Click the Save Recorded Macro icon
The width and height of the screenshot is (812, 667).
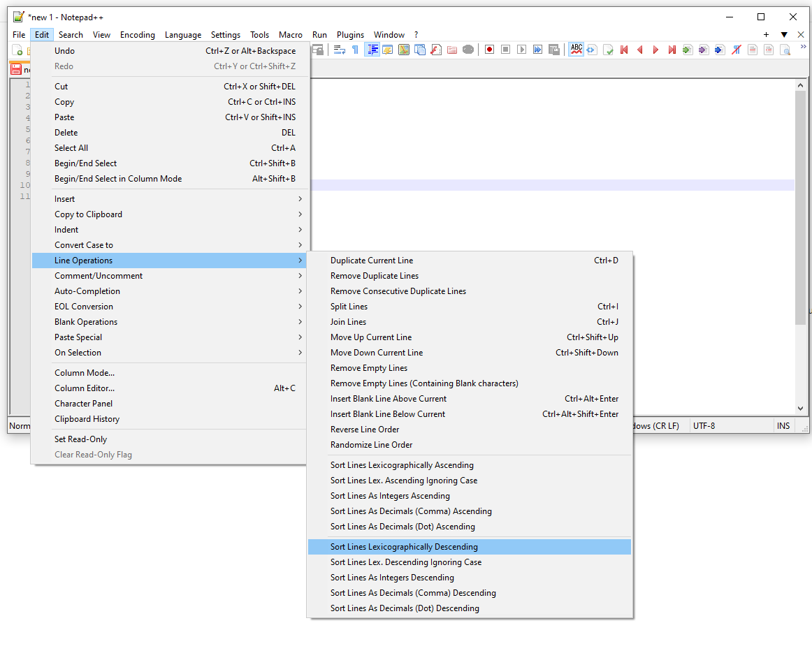[554, 50]
